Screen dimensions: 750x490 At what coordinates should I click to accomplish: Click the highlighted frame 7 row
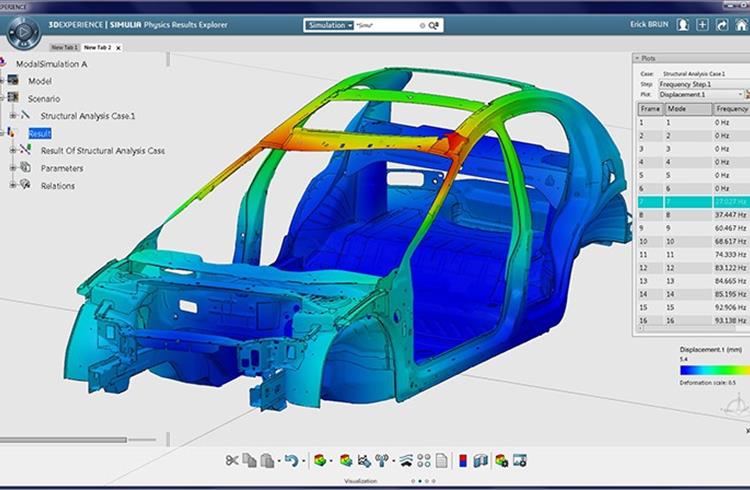click(694, 202)
